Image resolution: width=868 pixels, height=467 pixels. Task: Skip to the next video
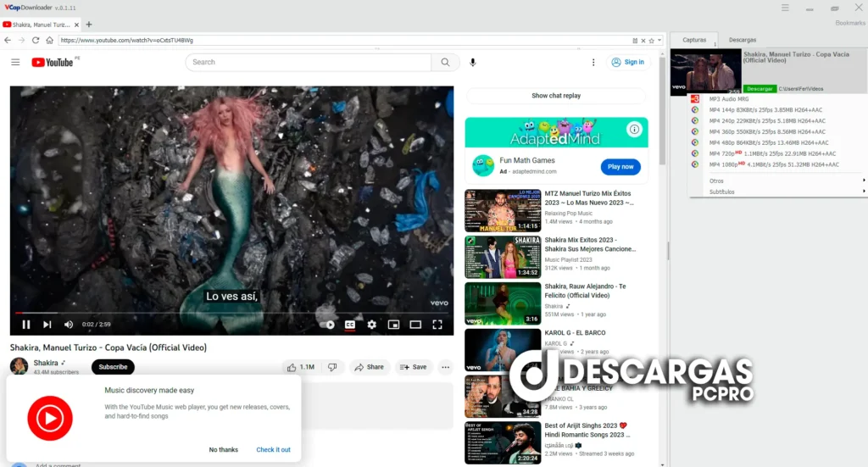47,324
